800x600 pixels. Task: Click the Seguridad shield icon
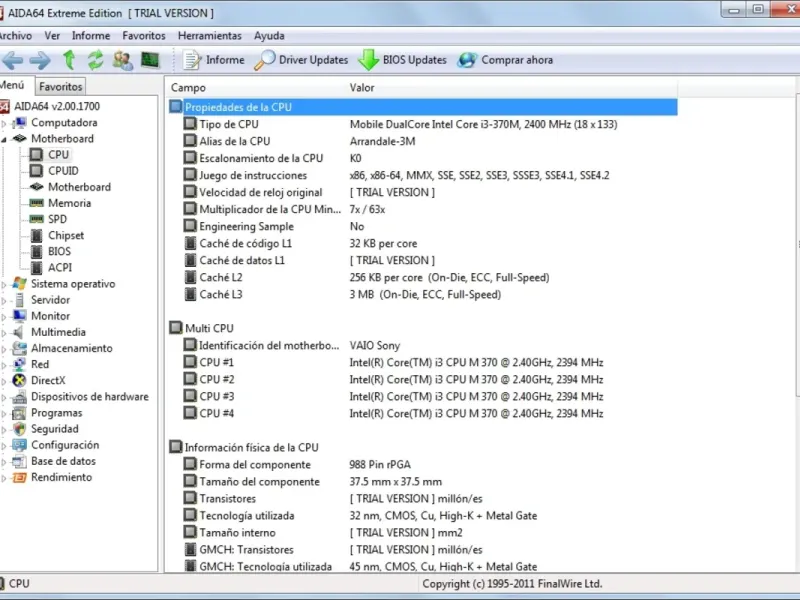pyautogui.click(x=19, y=429)
